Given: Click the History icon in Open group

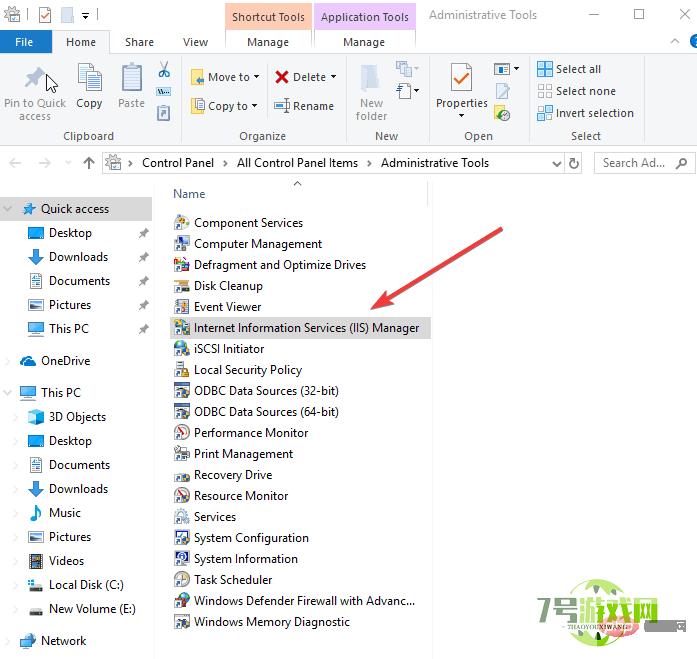Looking at the screenshot, I should [502, 113].
